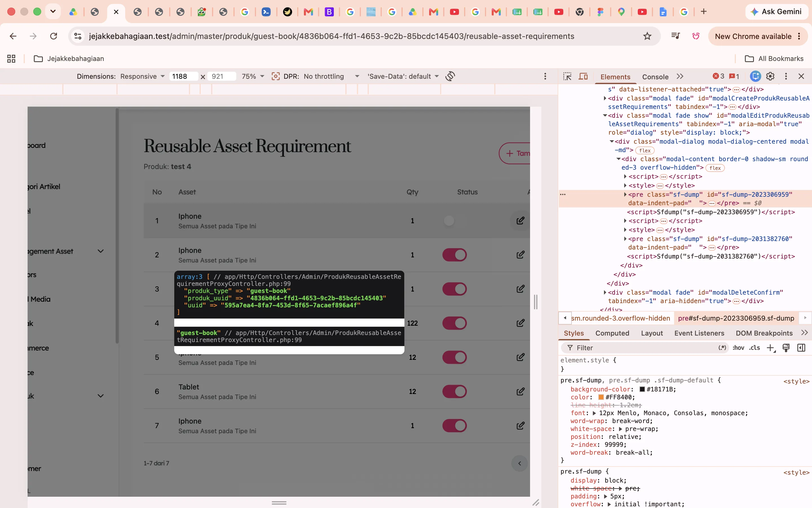Screen dimensions: 812x508
Task: Add a new style rule with plus icon
Action: pos(771,348)
